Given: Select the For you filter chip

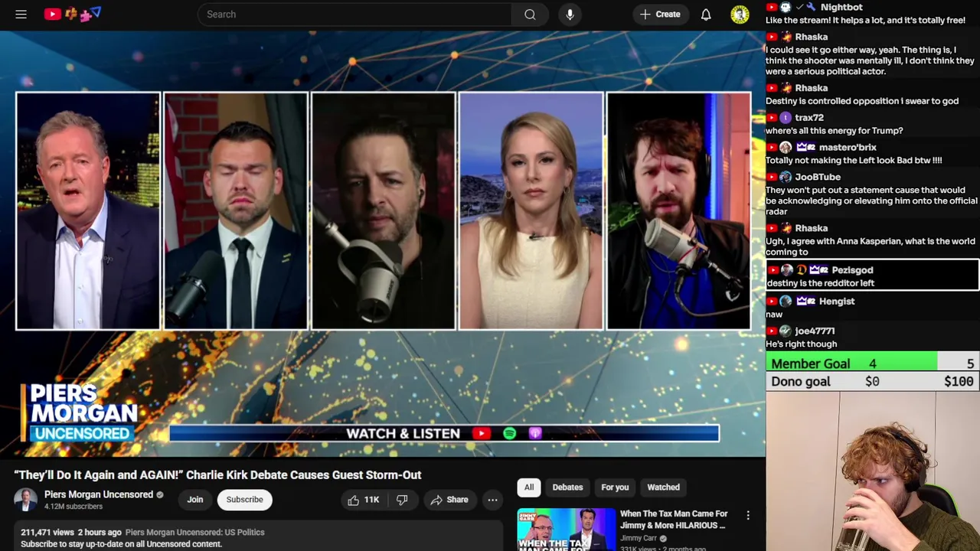Looking at the screenshot, I should pos(615,487).
